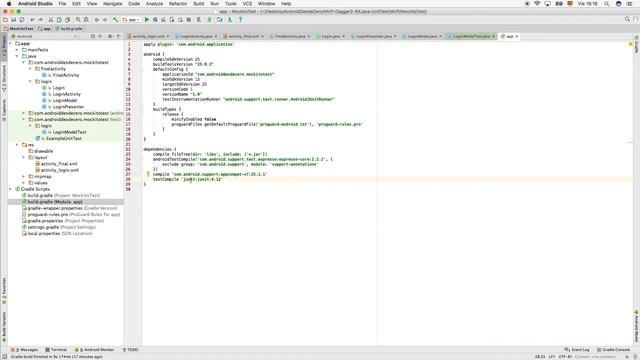Click the Save All toolbar icon
The width and height of the screenshot is (640, 360).
(13, 20)
